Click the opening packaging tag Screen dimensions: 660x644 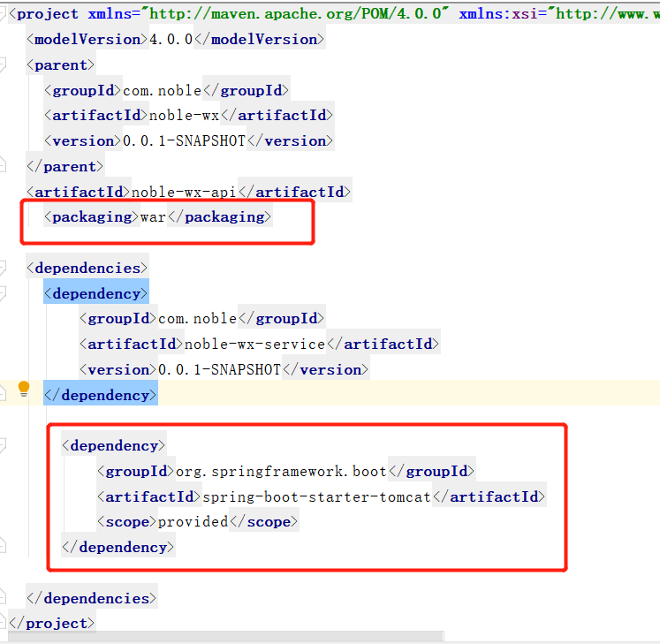coord(91,217)
